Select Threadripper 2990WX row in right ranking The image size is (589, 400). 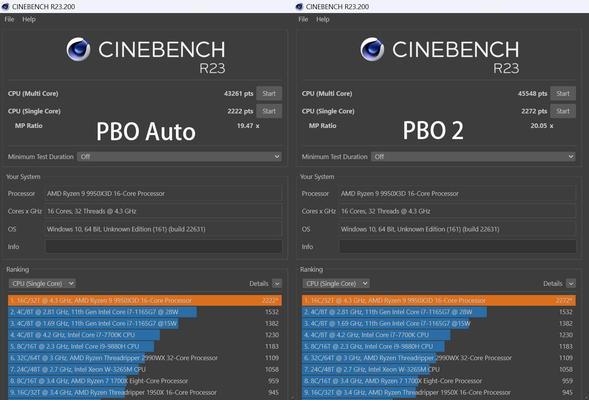(x=439, y=358)
